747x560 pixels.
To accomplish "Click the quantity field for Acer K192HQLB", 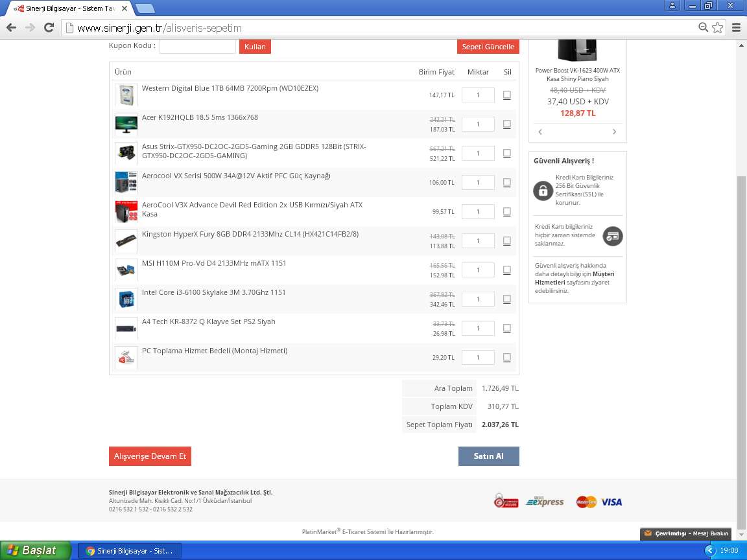I will pyautogui.click(x=478, y=124).
